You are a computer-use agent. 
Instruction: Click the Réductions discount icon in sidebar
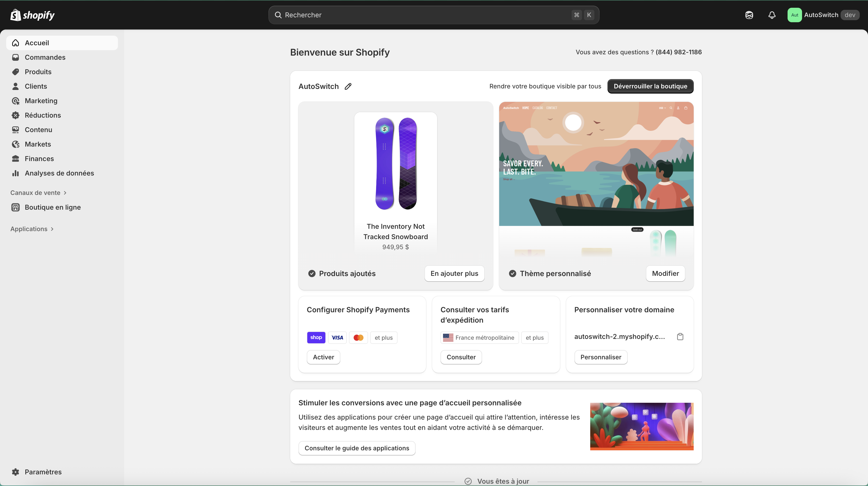coord(16,115)
